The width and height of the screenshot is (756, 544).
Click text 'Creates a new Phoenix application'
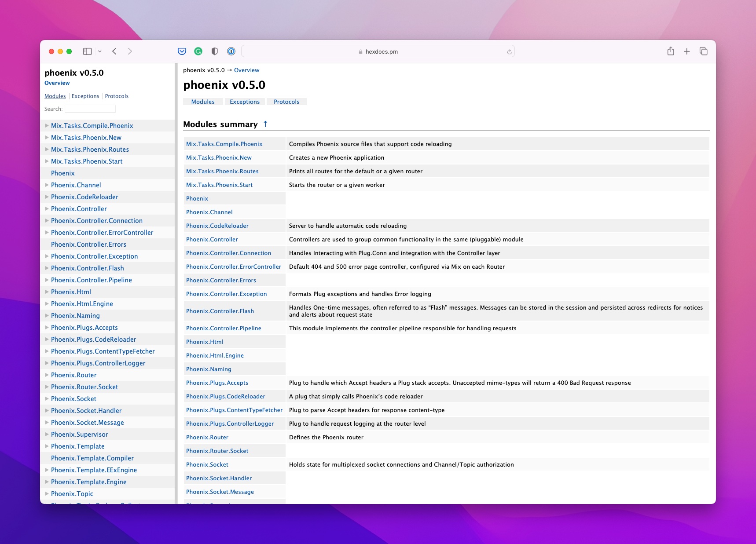coord(337,158)
